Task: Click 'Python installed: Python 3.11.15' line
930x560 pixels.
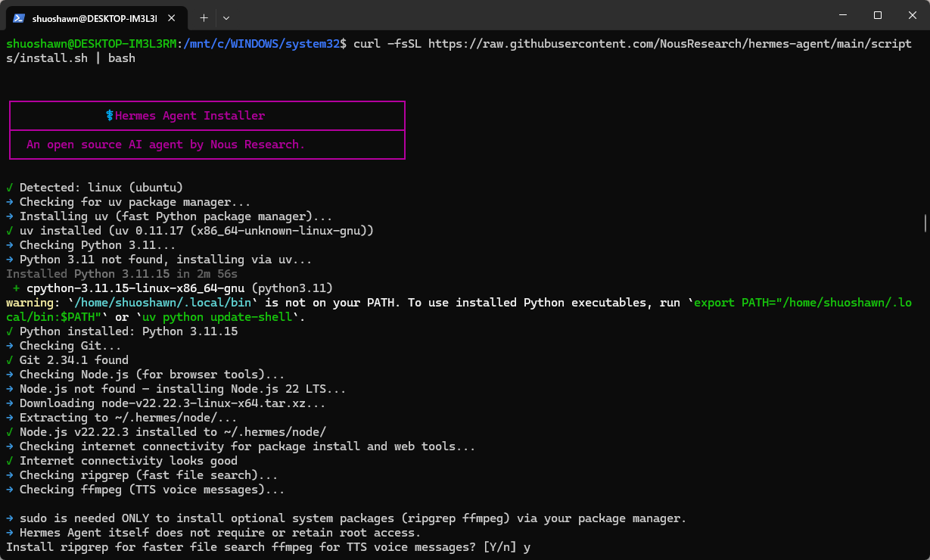Action: (x=122, y=331)
